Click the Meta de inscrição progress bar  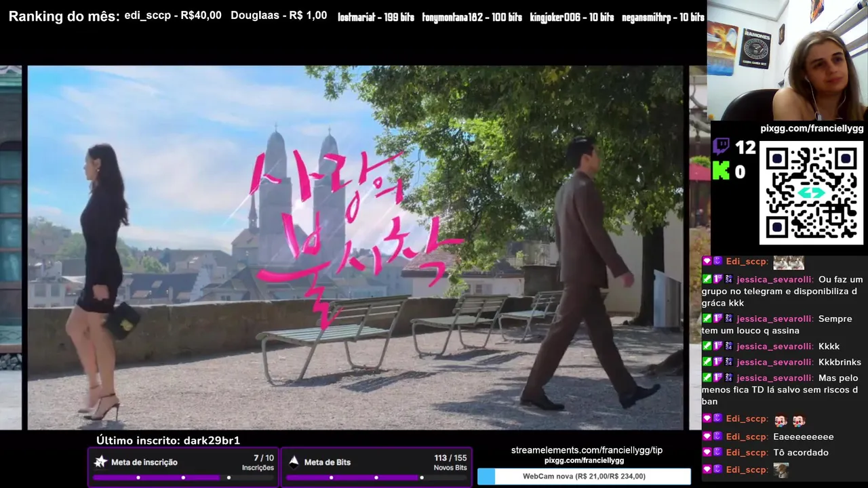click(x=183, y=478)
